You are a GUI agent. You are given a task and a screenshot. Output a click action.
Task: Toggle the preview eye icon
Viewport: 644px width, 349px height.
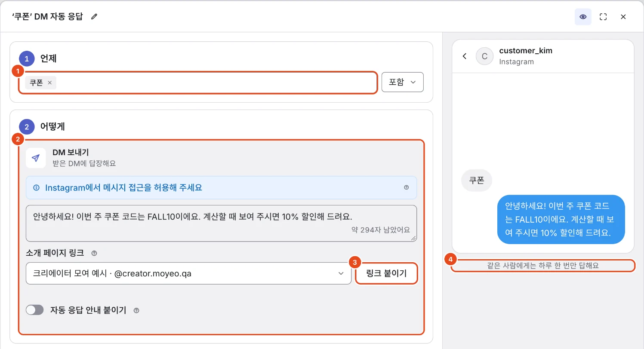click(x=583, y=17)
